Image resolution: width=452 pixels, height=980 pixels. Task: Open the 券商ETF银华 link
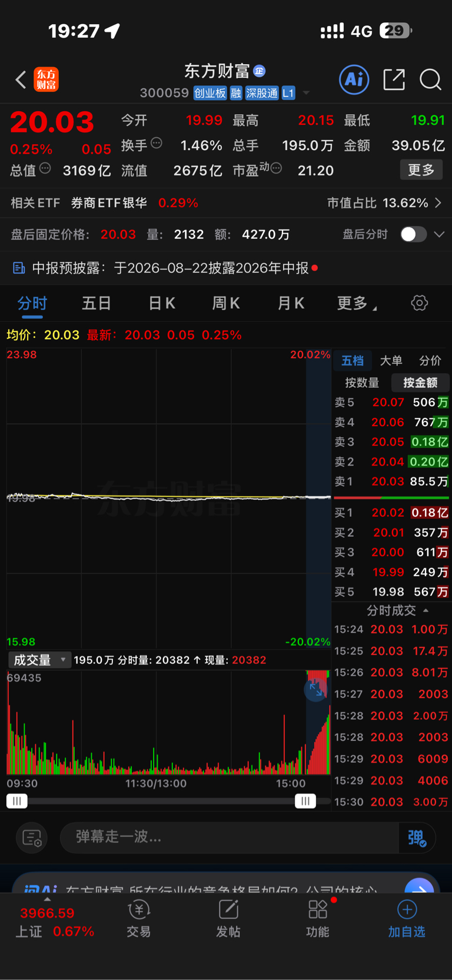click(109, 203)
